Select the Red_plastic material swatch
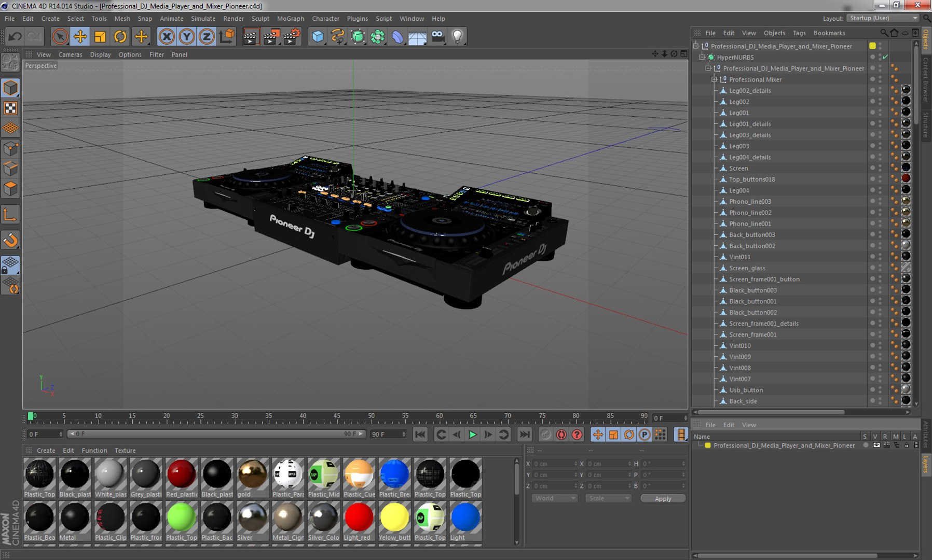This screenshot has height=560, width=932. click(182, 478)
